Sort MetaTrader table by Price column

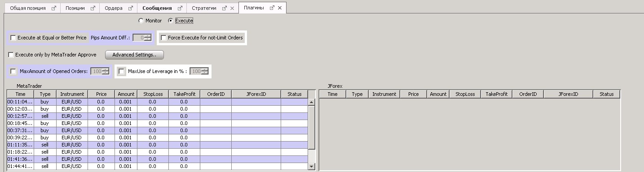click(x=101, y=94)
